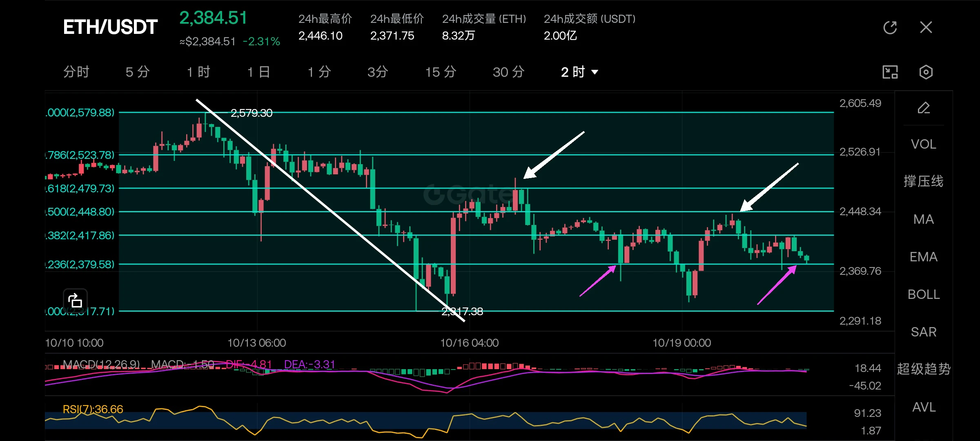Image resolution: width=980 pixels, height=441 pixels.
Task: Toggle the VOL indicator
Action: pos(924,144)
